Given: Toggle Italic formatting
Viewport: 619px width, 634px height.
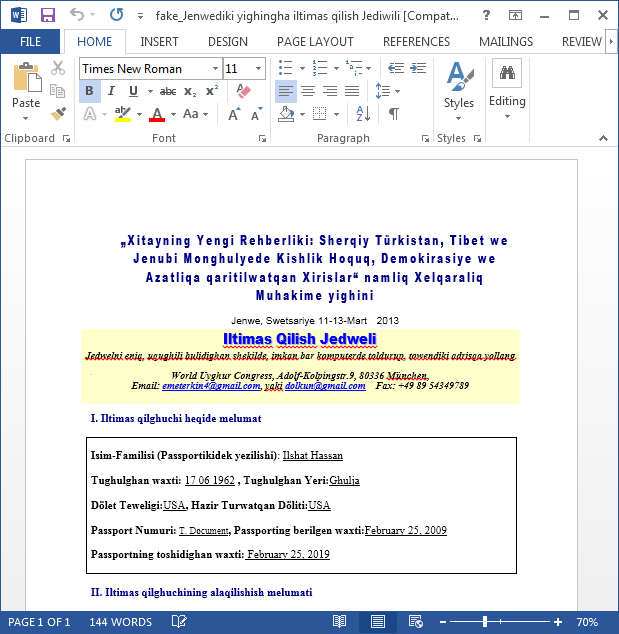Looking at the screenshot, I should (x=111, y=91).
